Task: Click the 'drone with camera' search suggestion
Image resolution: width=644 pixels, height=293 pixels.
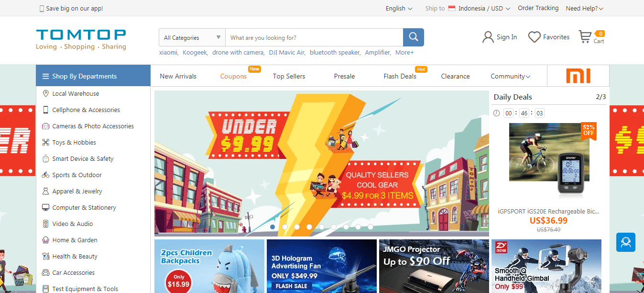Action: (238, 53)
